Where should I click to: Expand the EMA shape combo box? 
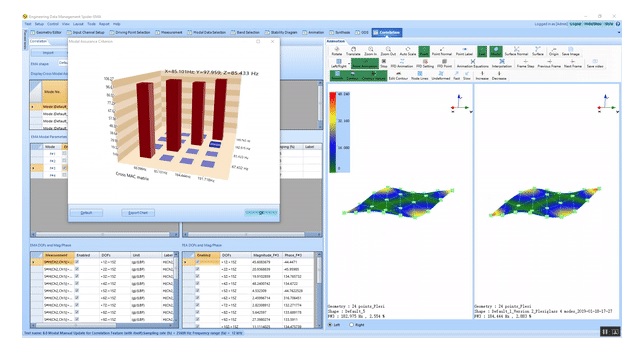pos(63,63)
